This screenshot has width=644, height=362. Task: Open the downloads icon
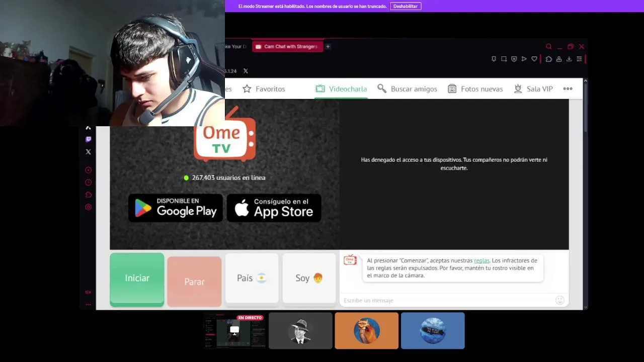pos(569,59)
